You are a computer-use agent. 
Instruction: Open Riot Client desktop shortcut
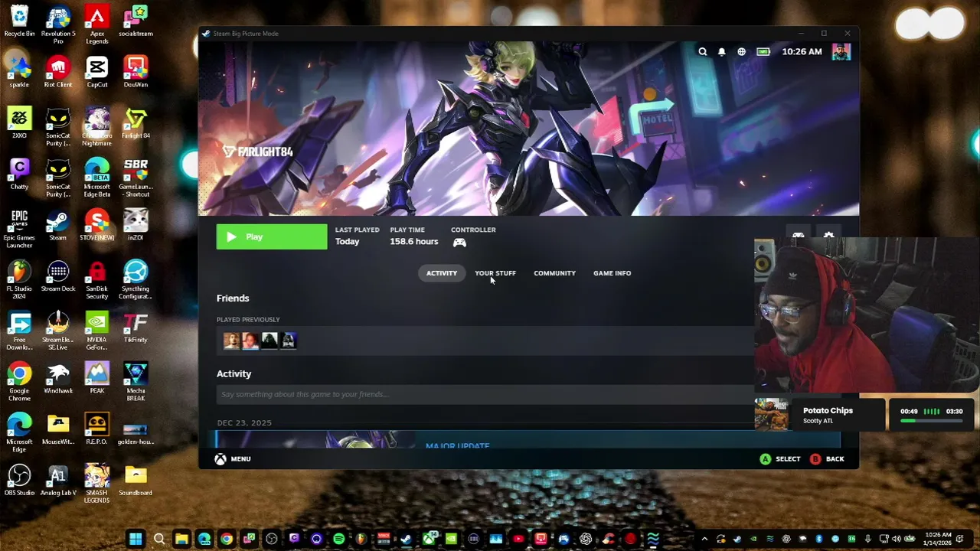coord(58,72)
